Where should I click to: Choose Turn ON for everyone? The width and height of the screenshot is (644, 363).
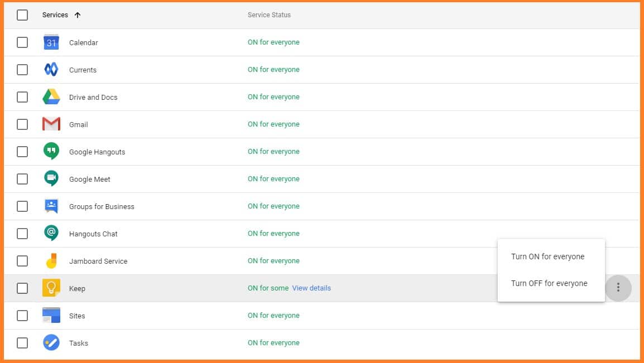(547, 256)
